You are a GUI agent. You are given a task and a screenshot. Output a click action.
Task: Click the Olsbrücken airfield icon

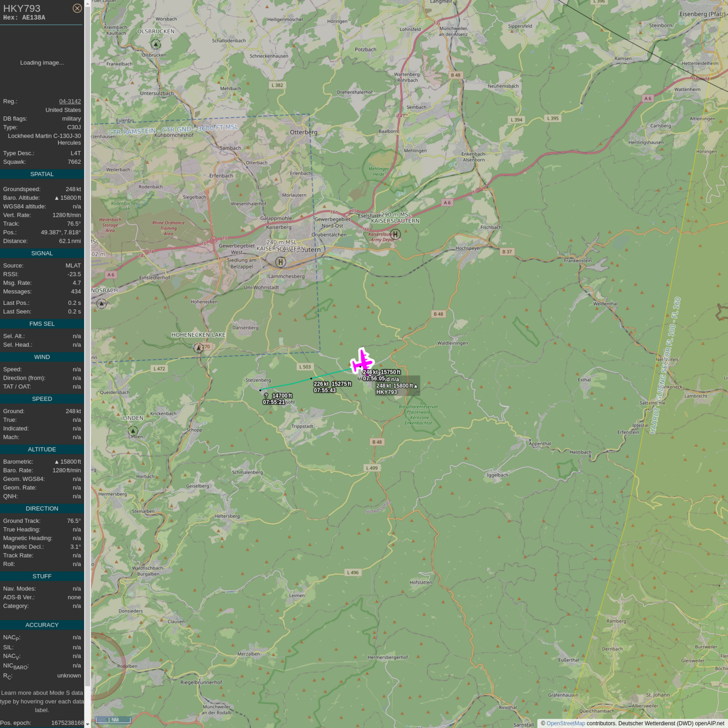click(x=156, y=44)
